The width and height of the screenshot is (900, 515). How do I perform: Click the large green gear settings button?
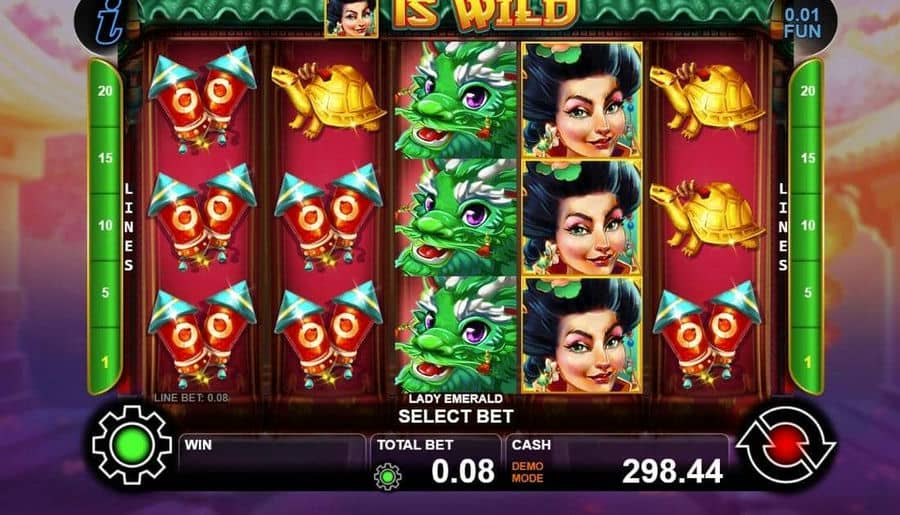pyautogui.click(x=132, y=445)
